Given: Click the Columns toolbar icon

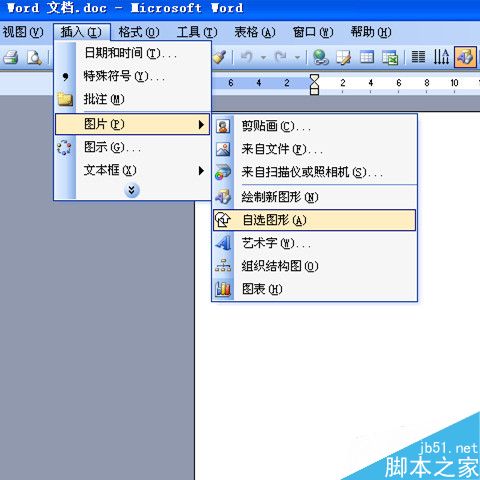Looking at the screenshot, I should 418,57.
